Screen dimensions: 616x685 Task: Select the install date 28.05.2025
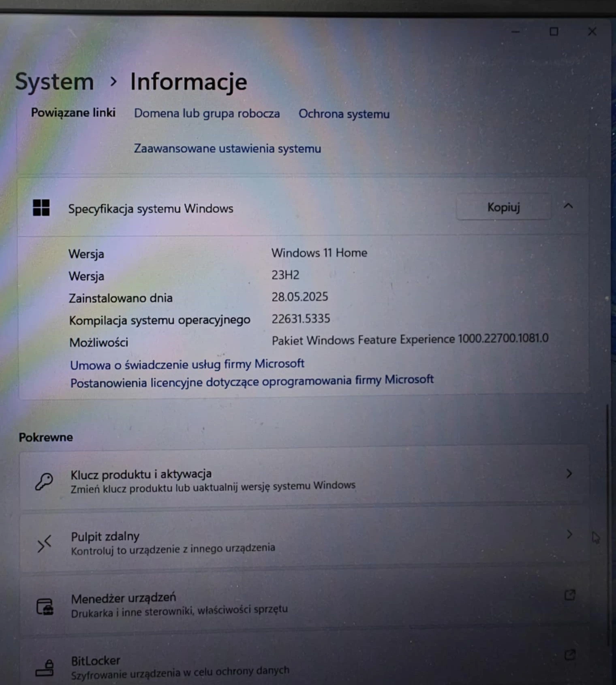(x=299, y=297)
